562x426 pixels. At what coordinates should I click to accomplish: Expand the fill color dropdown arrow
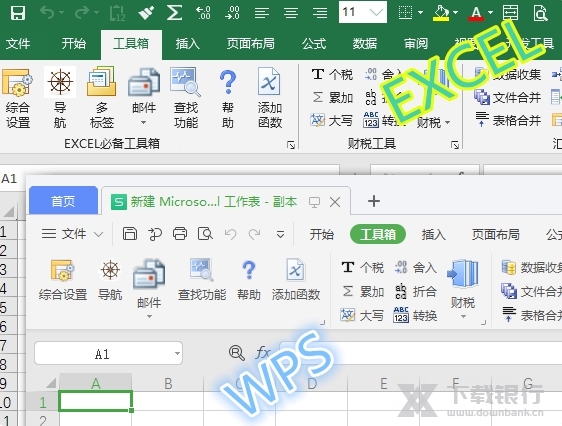click(456, 13)
